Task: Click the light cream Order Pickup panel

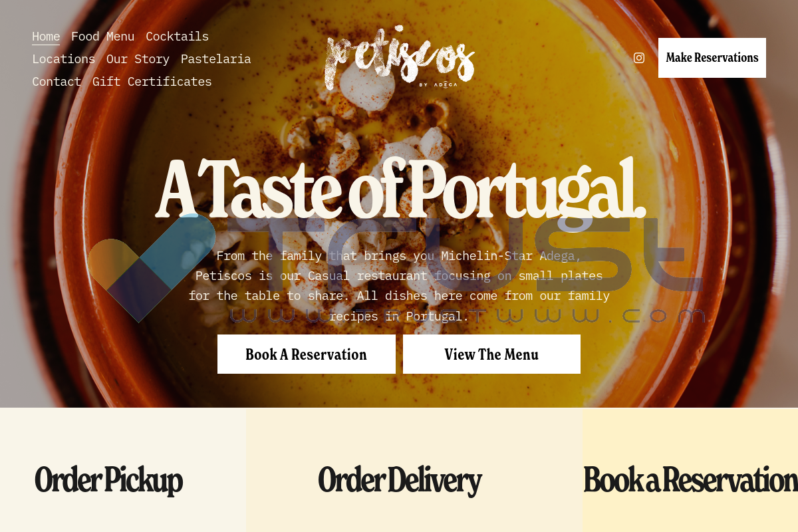Action: tap(123, 469)
